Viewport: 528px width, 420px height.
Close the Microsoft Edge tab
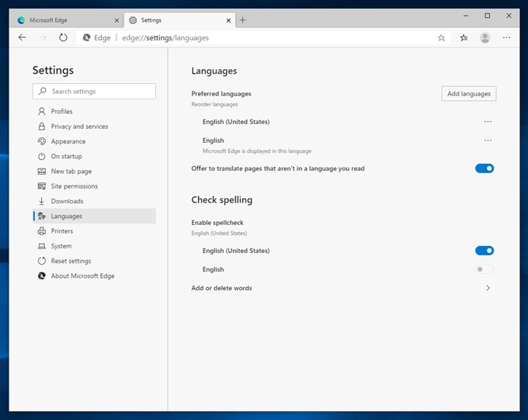[x=116, y=20]
